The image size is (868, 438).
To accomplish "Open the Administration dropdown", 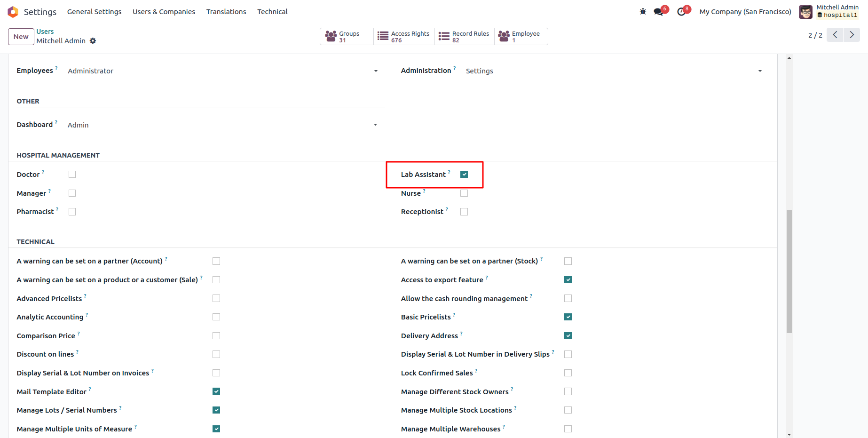I will 760,71.
